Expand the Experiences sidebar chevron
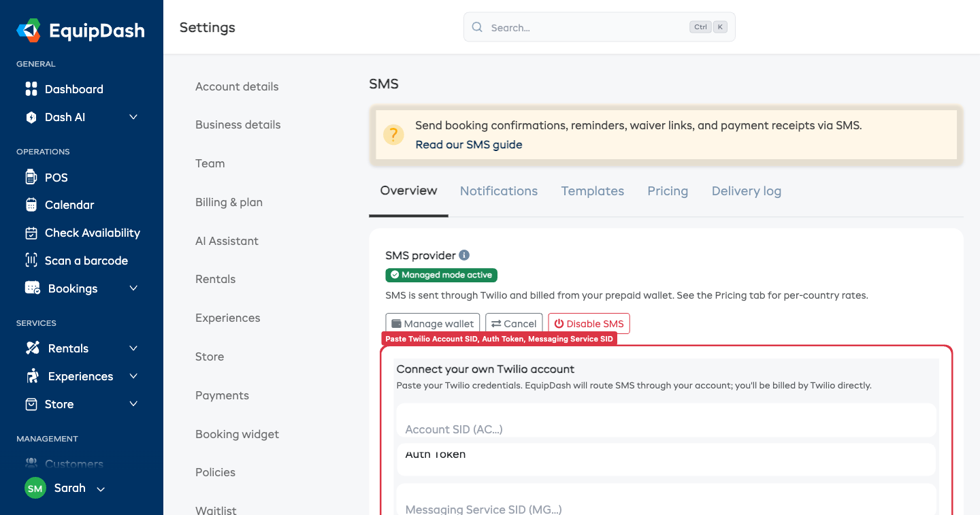 [x=133, y=376]
